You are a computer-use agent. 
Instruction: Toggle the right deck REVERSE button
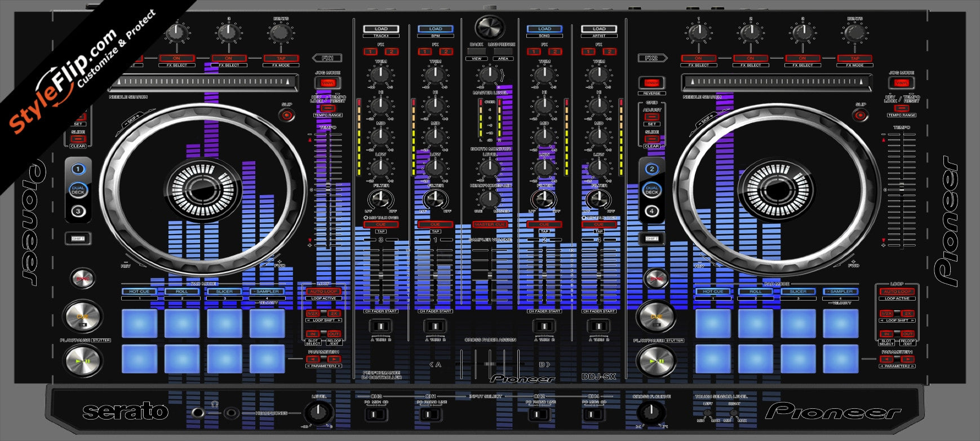(651, 83)
